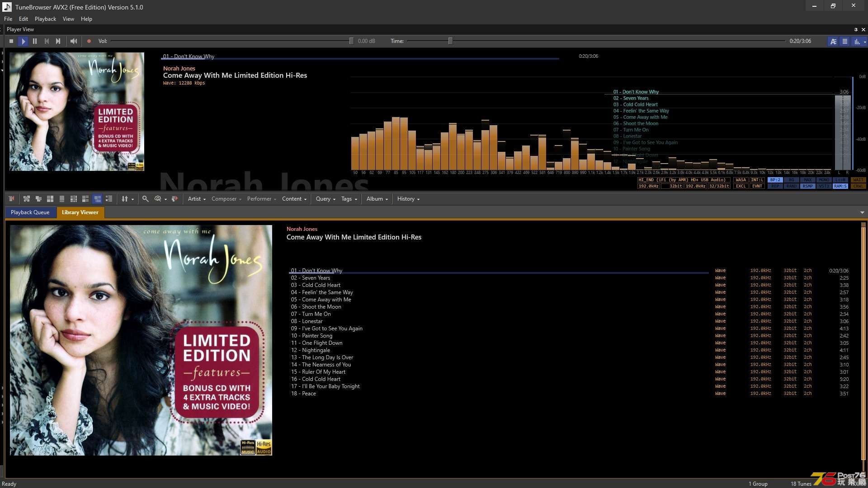Click the magnifier search icon
This screenshot has width=868, height=488.
(145, 199)
